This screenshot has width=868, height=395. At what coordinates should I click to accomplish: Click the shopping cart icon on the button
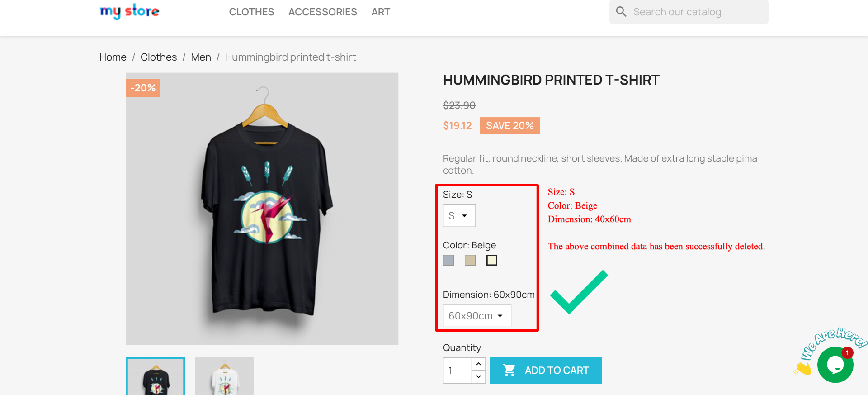(509, 370)
